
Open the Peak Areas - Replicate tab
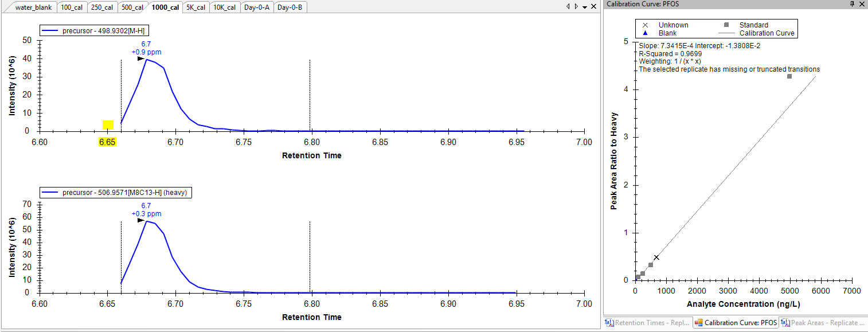[823, 323]
